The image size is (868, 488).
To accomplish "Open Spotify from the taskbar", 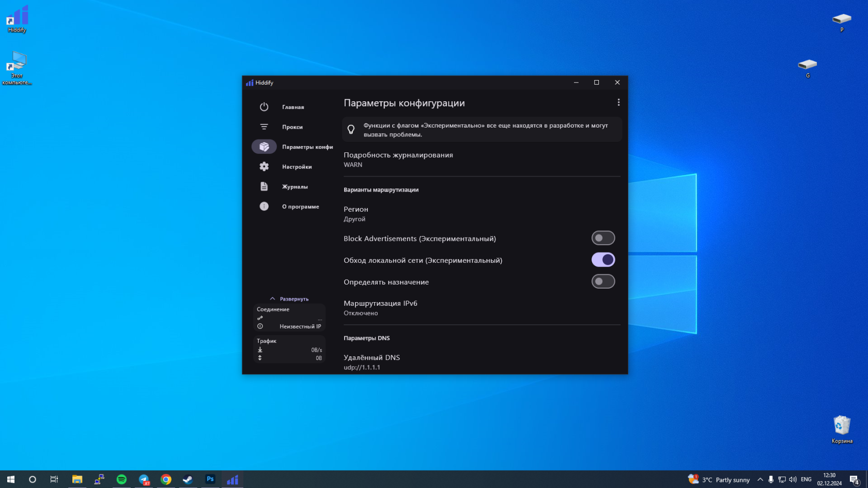I will pyautogui.click(x=121, y=479).
